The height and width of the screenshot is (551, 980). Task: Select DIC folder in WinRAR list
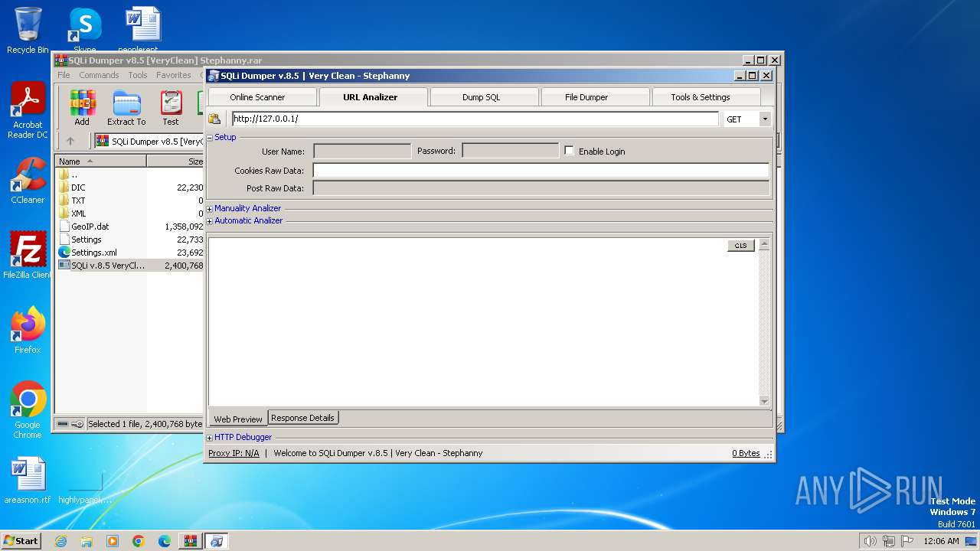pos(78,187)
